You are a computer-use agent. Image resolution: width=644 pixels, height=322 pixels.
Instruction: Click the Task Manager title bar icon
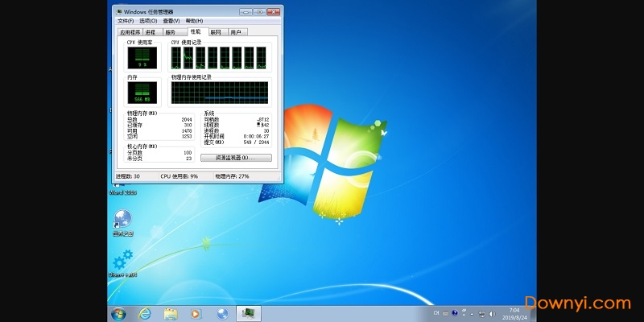[x=119, y=12]
